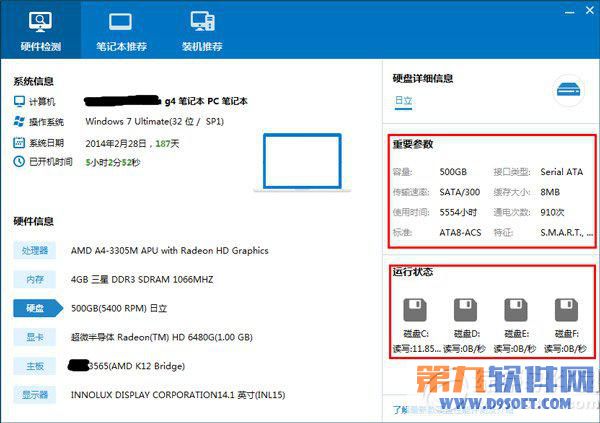Click the 磁盘E: floppy disk icon

[515, 310]
